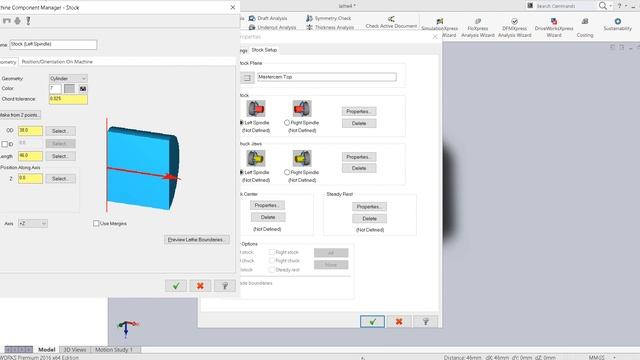Click the Right Spindle stock icon
The height and width of the screenshot is (360, 640).
pos(302,109)
